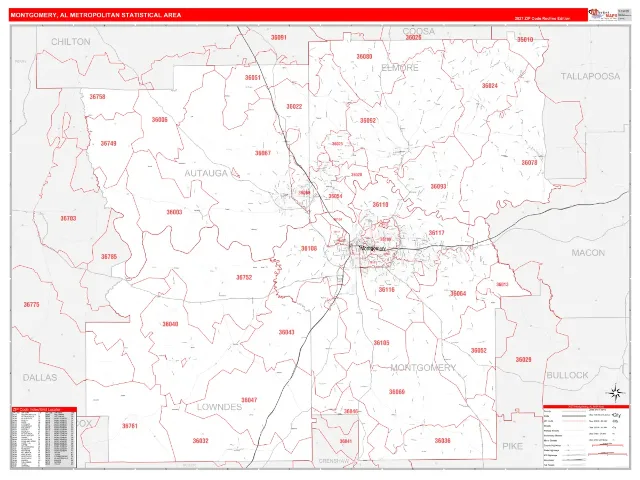The height and width of the screenshot is (480, 640).
Task: Select the PIKE county label
Action: point(513,446)
